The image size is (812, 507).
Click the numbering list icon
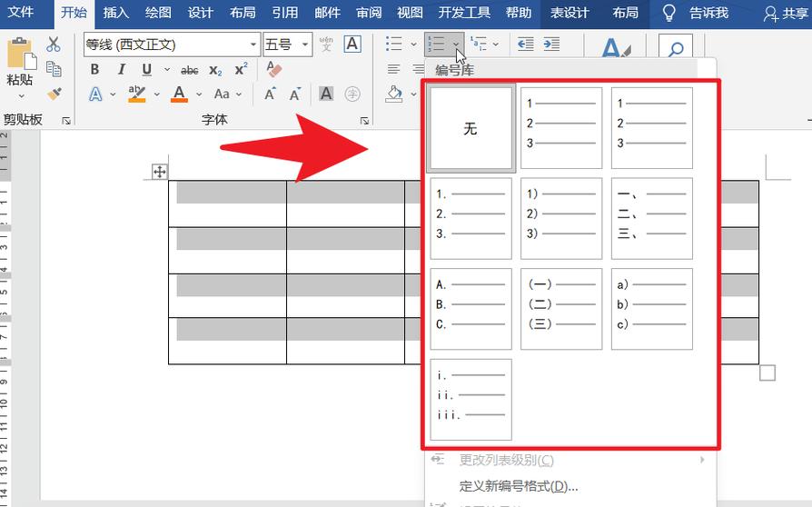tap(435, 44)
